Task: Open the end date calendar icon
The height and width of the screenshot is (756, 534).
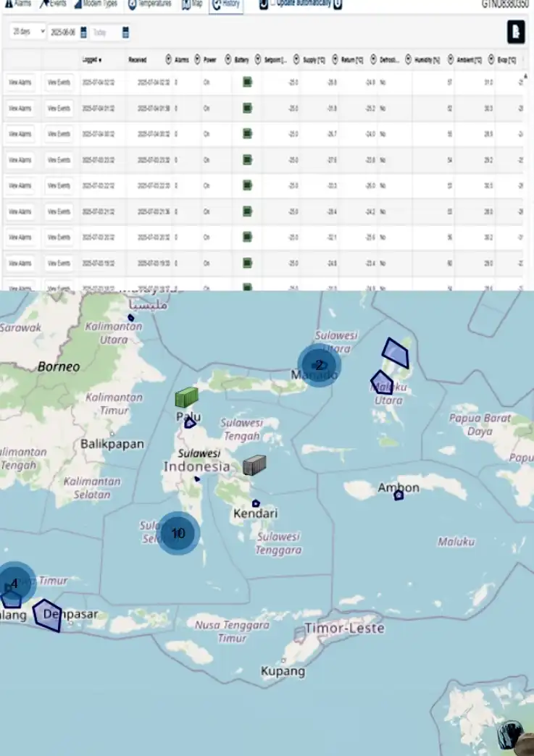Action: (126, 32)
